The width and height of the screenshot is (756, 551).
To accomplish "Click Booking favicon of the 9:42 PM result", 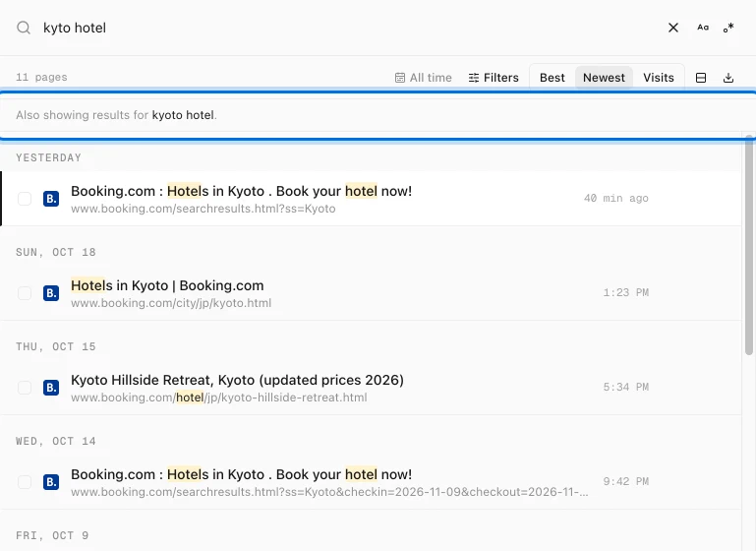I will (x=51, y=482).
